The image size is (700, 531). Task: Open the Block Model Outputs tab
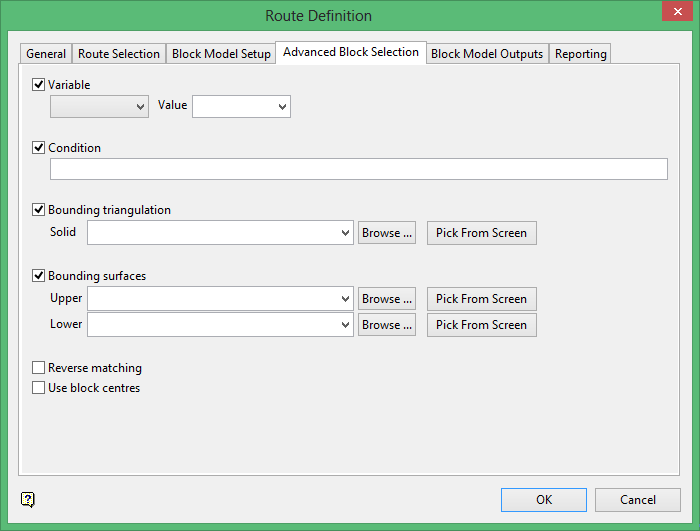(487, 54)
